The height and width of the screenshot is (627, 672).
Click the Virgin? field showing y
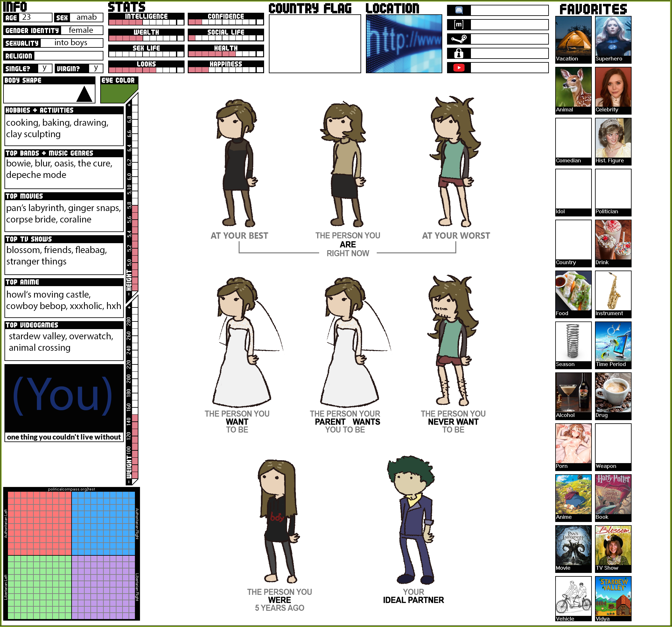tap(96, 68)
